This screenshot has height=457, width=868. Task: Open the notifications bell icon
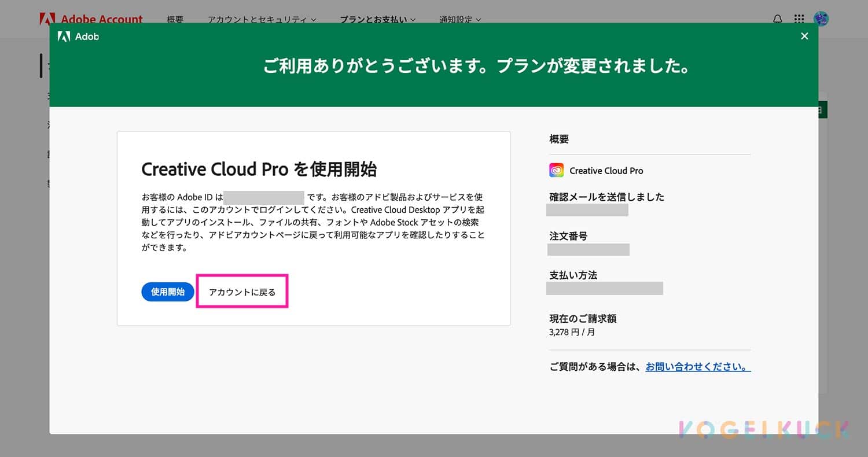coord(777,19)
